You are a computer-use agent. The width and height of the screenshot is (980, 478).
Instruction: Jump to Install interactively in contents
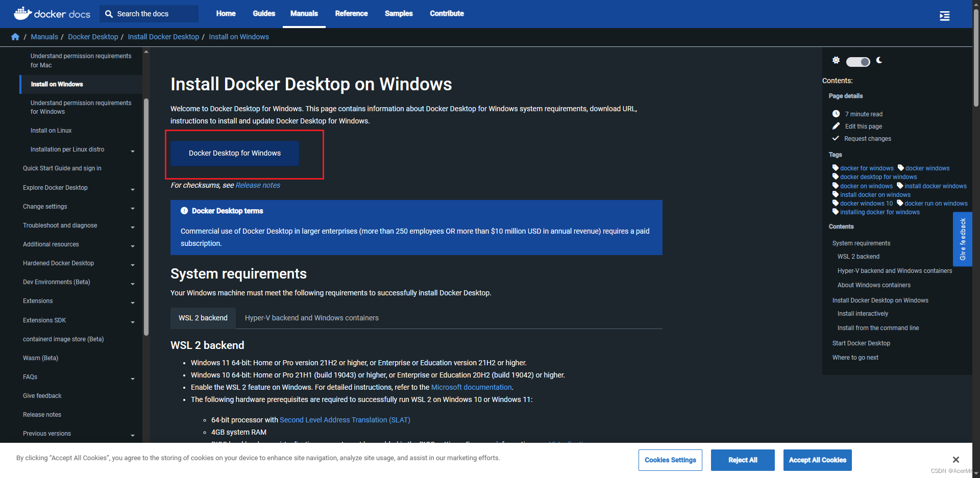pyautogui.click(x=863, y=314)
